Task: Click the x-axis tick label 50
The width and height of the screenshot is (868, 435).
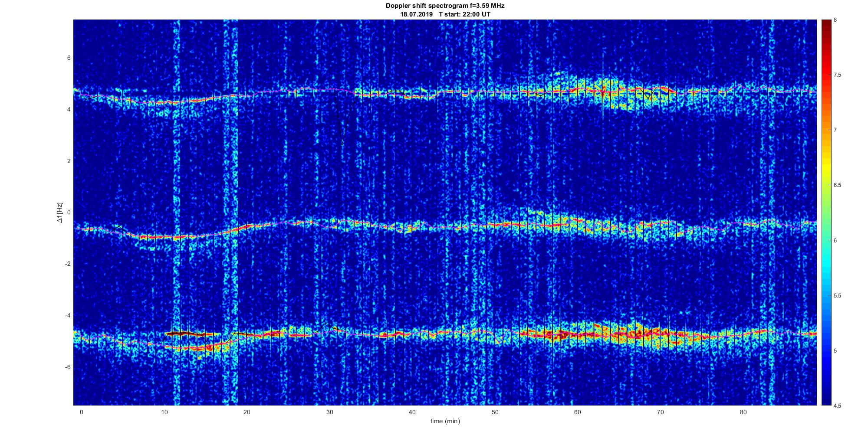Action: [x=495, y=412]
